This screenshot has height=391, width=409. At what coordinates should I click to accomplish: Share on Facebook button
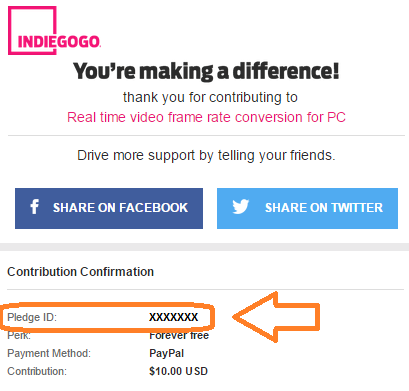[109, 208]
